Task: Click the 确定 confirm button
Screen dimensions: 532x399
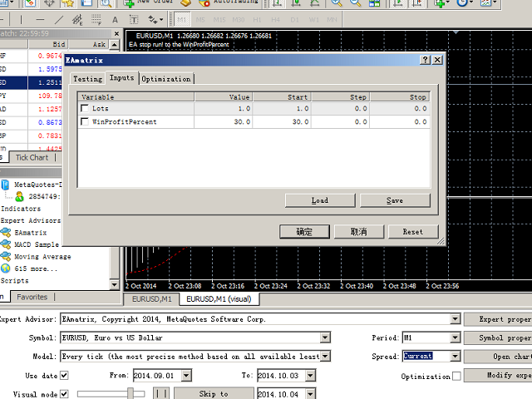Action: point(304,232)
